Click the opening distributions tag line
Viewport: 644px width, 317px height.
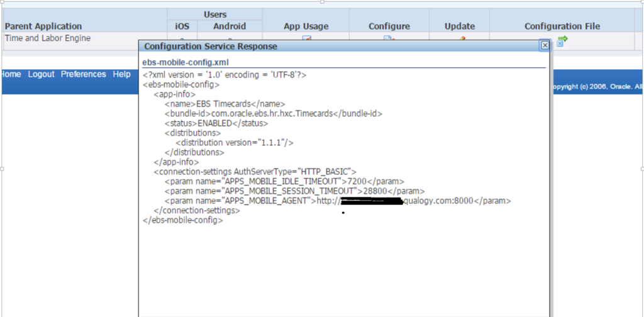tap(192, 133)
